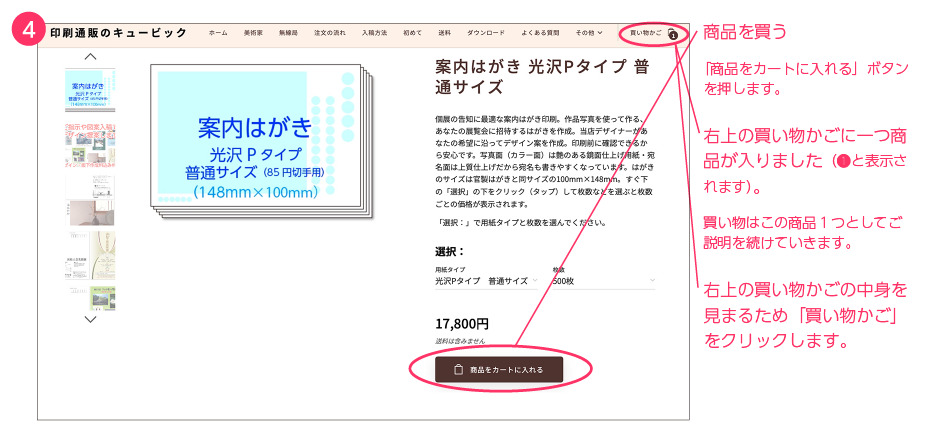
Task: Expand the その他 menu in navigation
Action: point(589,33)
